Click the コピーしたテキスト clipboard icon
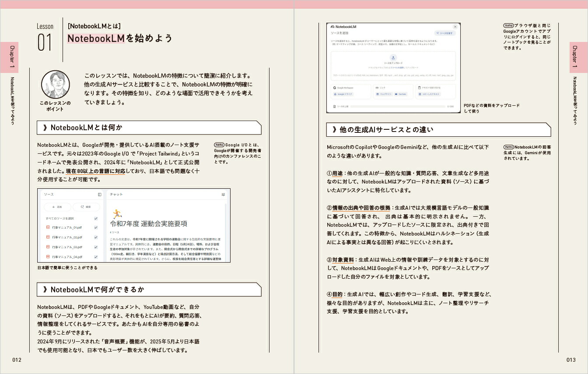Image resolution: width=588 pixels, height=374 pixels. tap(420, 94)
